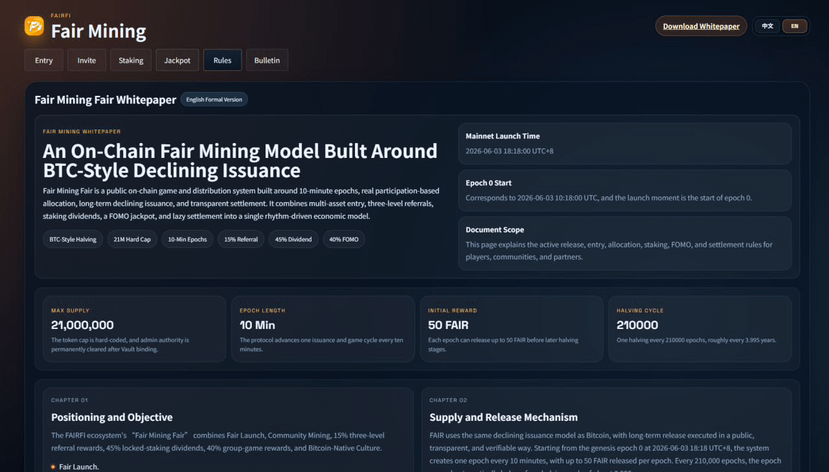The image size is (829, 472).
Task: Click the 21M Hard Cap chip
Action: point(132,239)
